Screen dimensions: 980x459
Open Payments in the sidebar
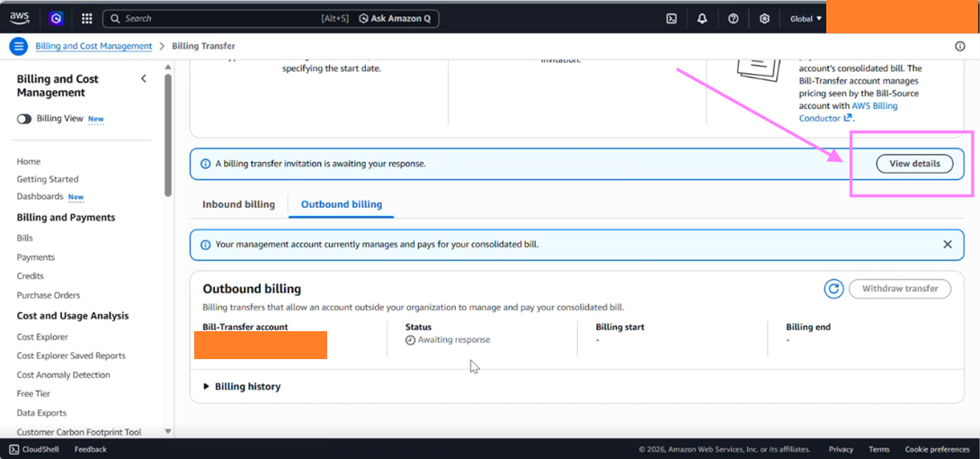(x=36, y=257)
